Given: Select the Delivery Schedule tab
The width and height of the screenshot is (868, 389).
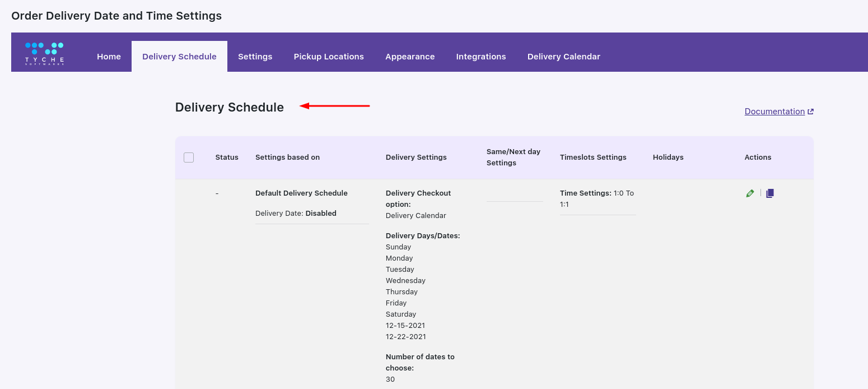Looking at the screenshot, I should [179, 57].
